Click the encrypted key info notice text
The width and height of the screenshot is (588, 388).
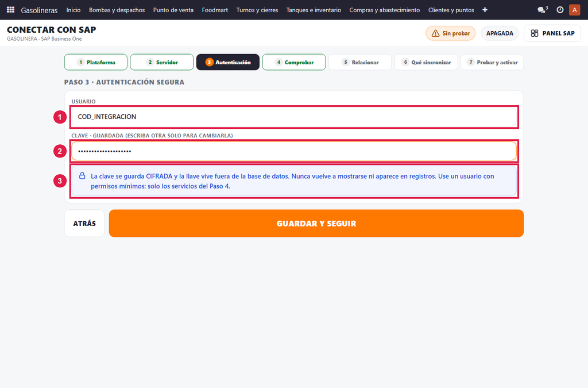click(292, 181)
